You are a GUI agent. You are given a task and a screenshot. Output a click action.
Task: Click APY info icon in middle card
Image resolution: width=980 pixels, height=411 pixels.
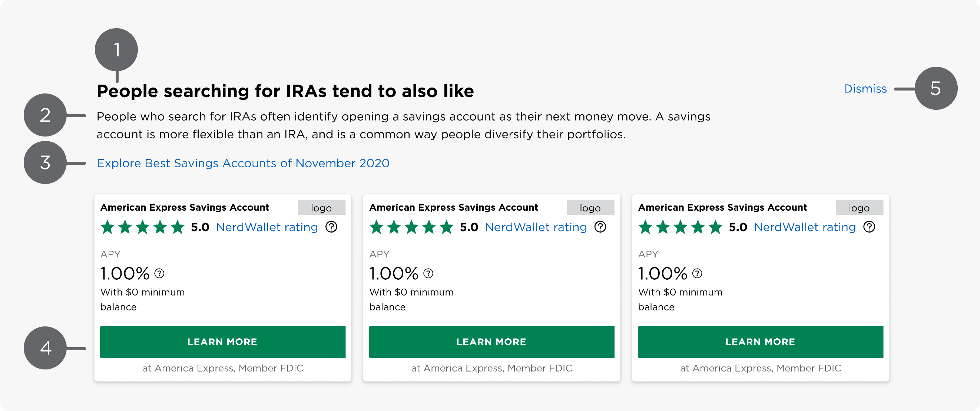(428, 273)
